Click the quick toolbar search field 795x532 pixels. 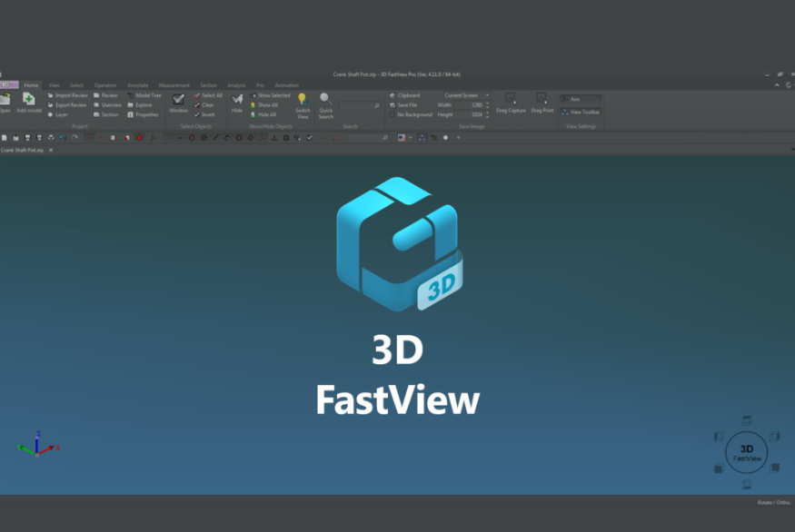click(368, 138)
